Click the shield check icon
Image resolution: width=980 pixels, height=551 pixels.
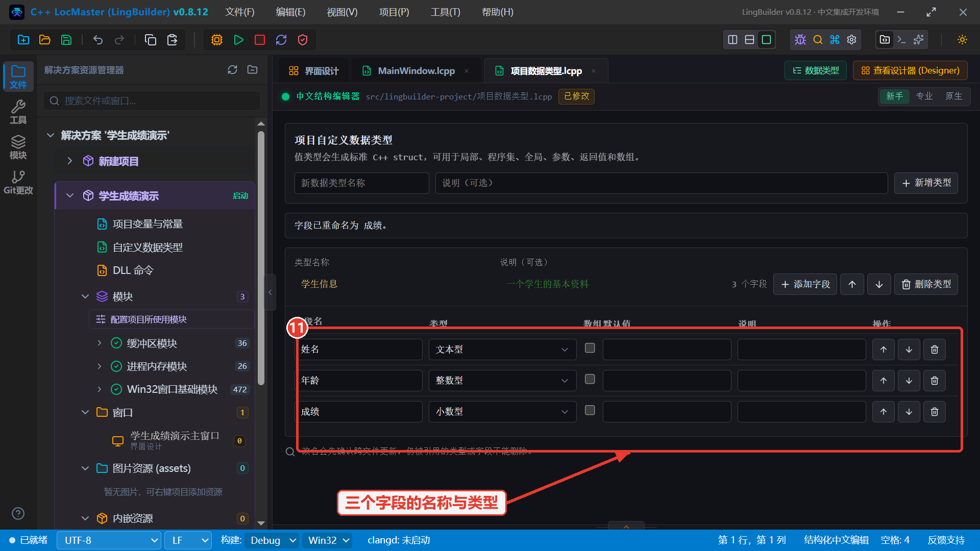(x=303, y=40)
